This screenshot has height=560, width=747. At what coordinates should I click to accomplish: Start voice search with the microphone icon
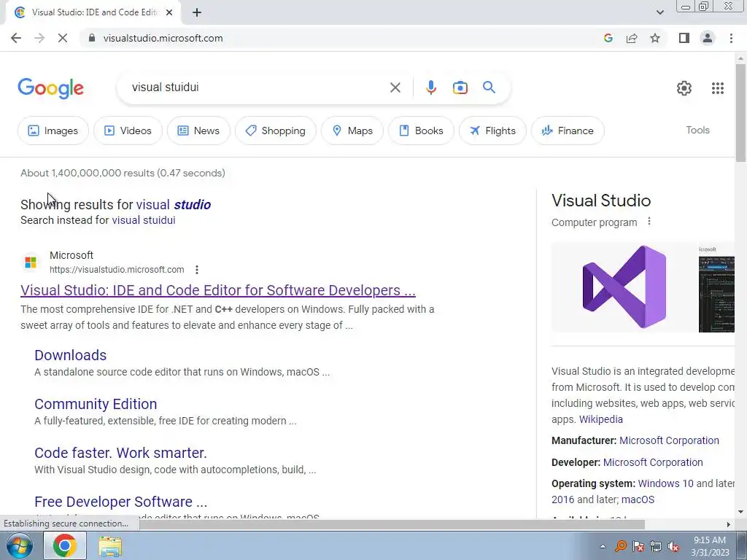click(x=430, y=87)
